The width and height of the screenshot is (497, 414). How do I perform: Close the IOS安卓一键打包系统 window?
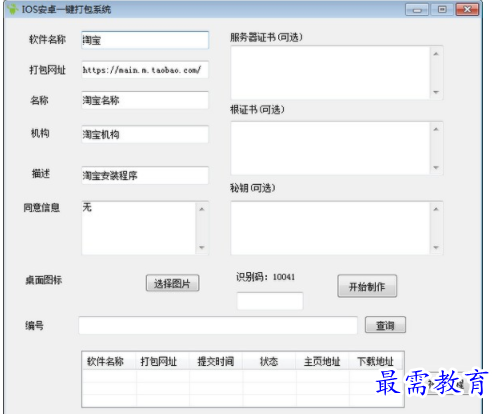[467, 10]
